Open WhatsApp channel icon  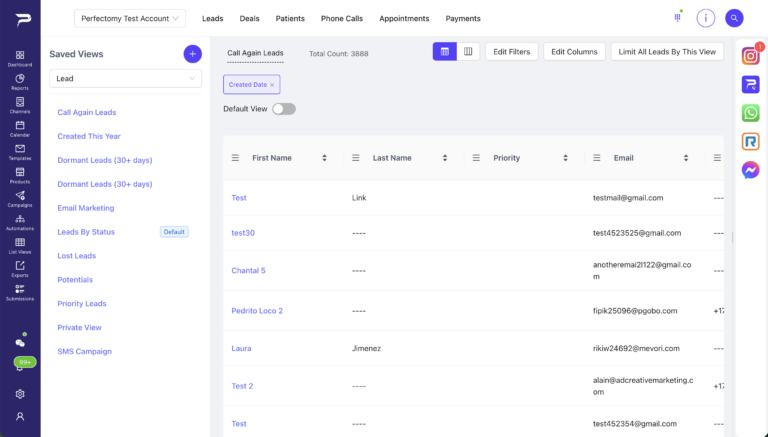[750, 113]
